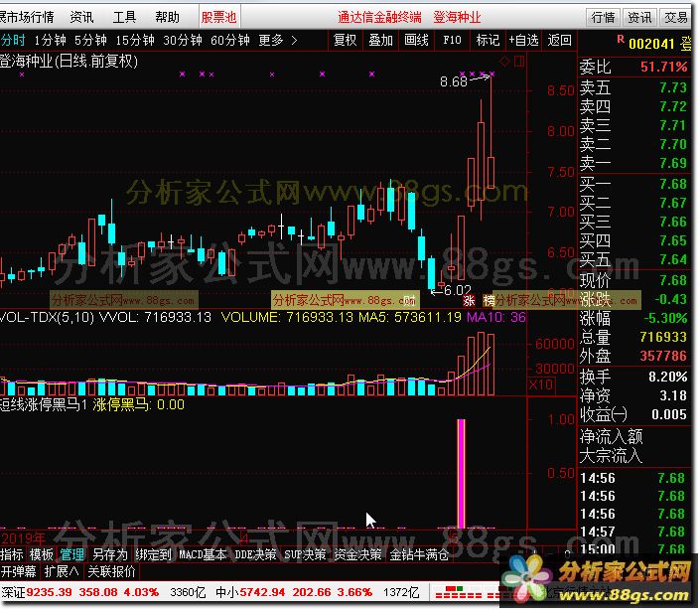
Task: Click stock code 002041
Action: pyautogui.click(x=651, y=44)
